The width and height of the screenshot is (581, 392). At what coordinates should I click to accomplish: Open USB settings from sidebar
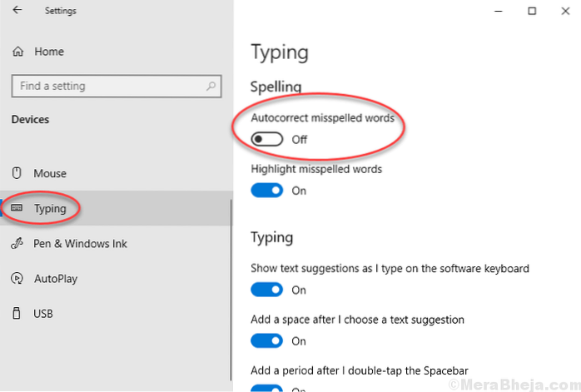click(44, 314)
